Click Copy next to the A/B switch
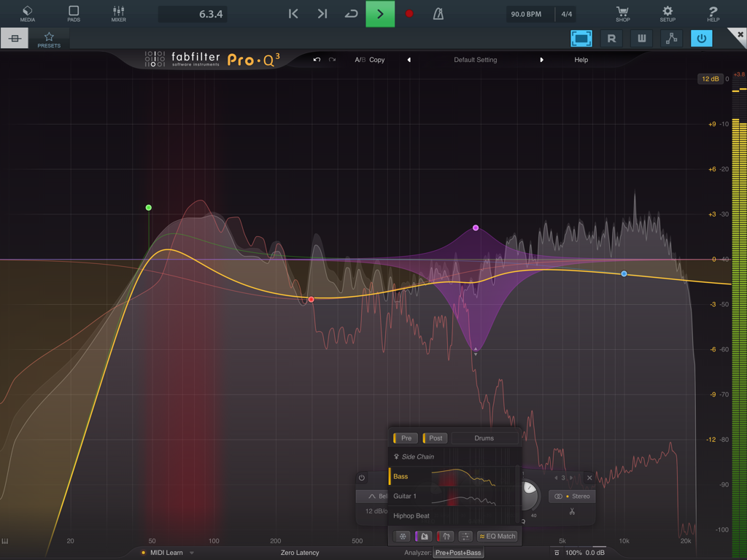The image size is (747, 560). (x=377, y=60)
